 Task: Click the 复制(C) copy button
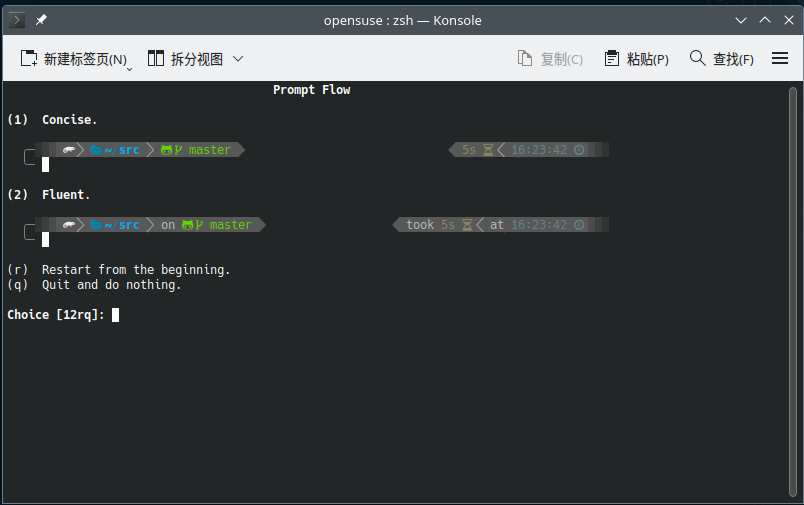point(550,59)
